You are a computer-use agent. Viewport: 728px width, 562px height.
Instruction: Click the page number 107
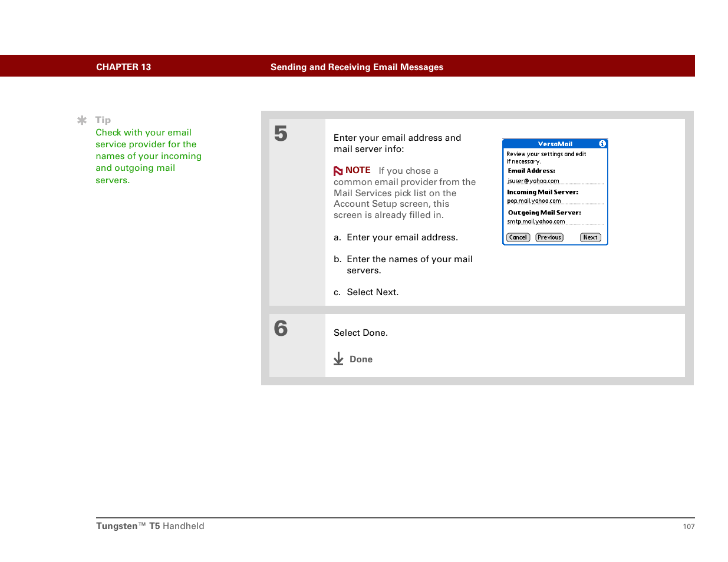[689, 527]
